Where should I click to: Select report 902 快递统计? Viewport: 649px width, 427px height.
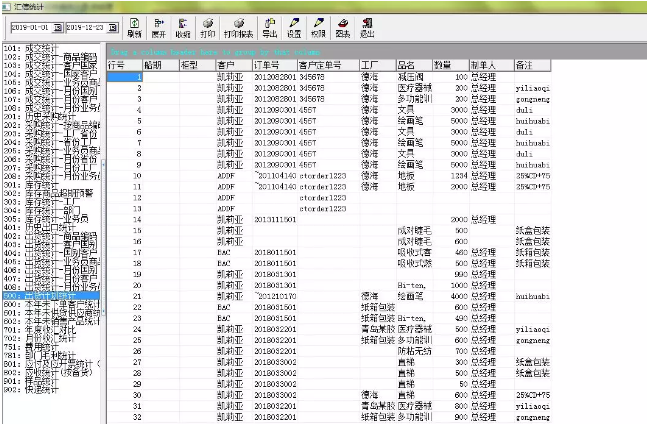point(31,389)
